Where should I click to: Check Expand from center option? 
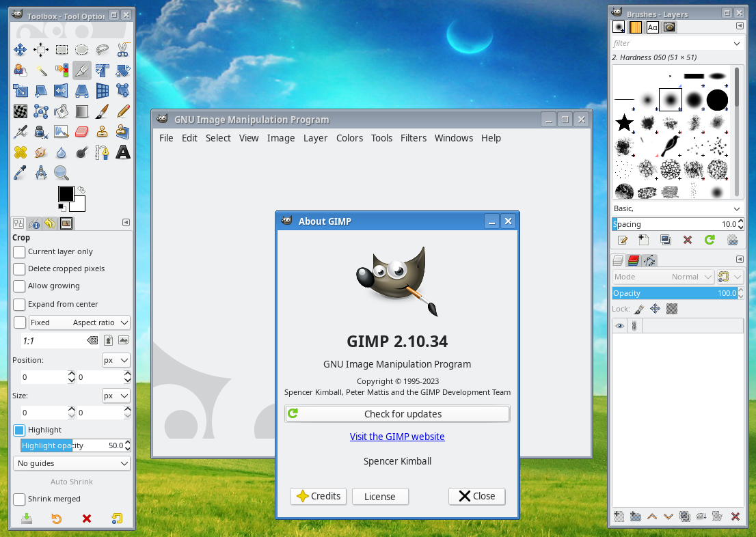point(19,304)
